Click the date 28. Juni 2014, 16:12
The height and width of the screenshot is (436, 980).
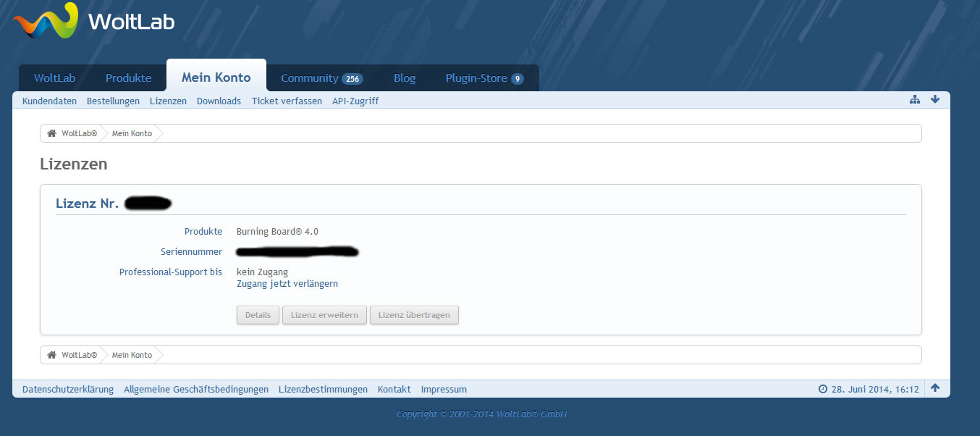pyautogui.click(x=875, y=390)
